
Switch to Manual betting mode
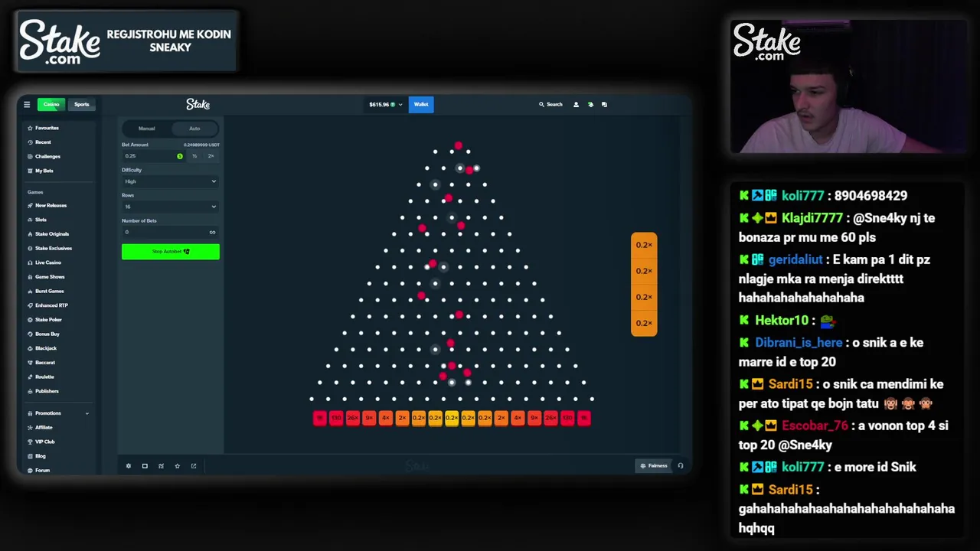click(147, 129)
